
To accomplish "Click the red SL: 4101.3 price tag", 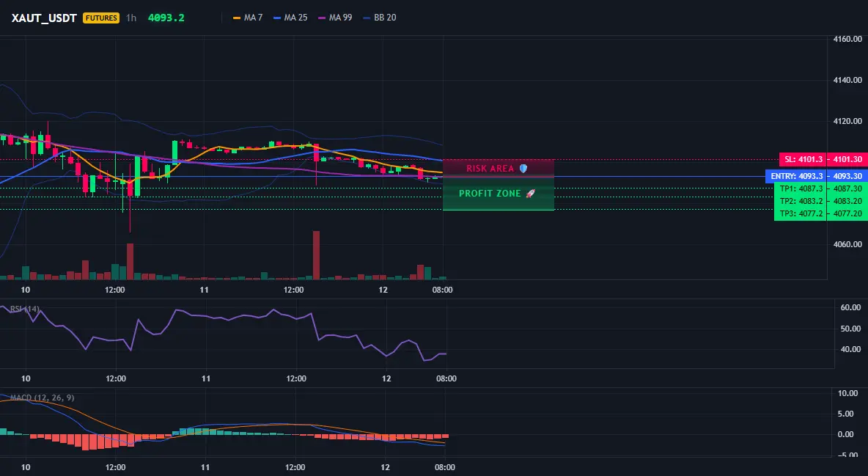I will [x=803, y=160].
